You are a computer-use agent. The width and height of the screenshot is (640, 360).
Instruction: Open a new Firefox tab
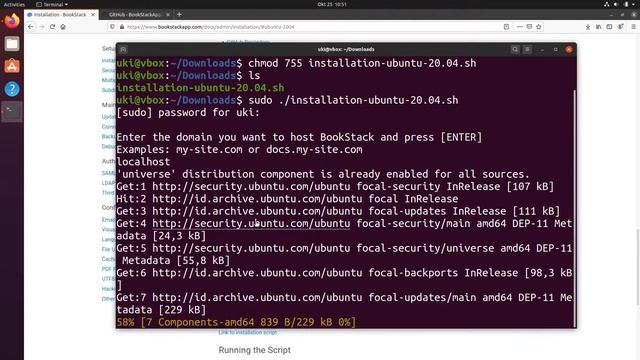179,14
